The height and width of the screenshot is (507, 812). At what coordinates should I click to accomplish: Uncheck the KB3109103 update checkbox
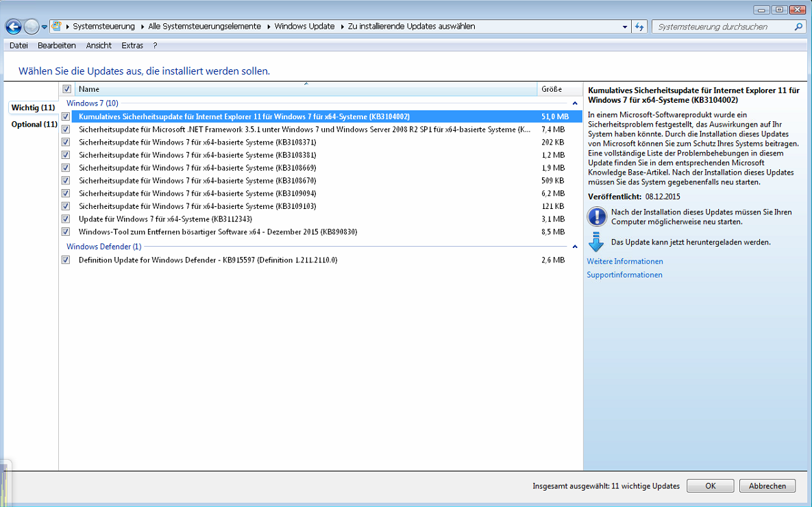(x=66, y=206)
